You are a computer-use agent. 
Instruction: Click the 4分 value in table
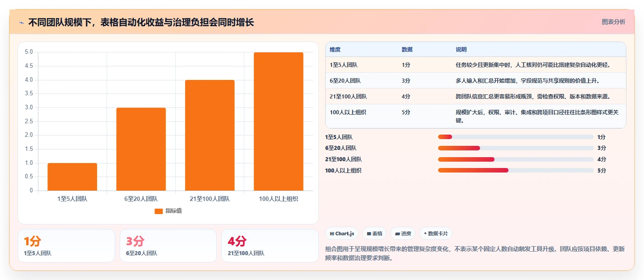pos(406,96)
